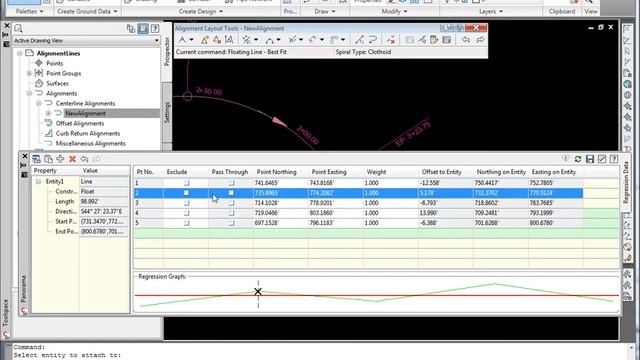Toggle Exclude checkbox for point 2
This screenshot has width=640, height=360.
pos(186,193)
